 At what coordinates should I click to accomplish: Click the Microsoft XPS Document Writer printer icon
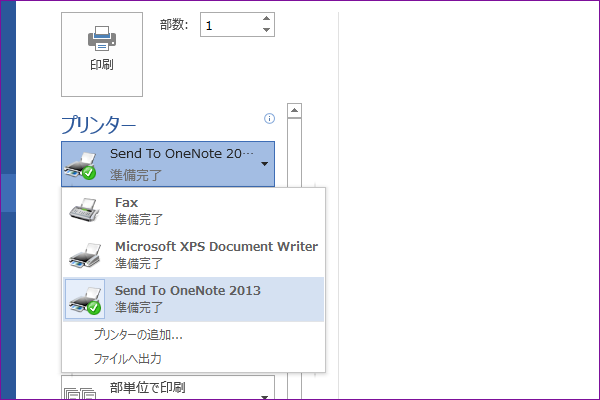85,256
